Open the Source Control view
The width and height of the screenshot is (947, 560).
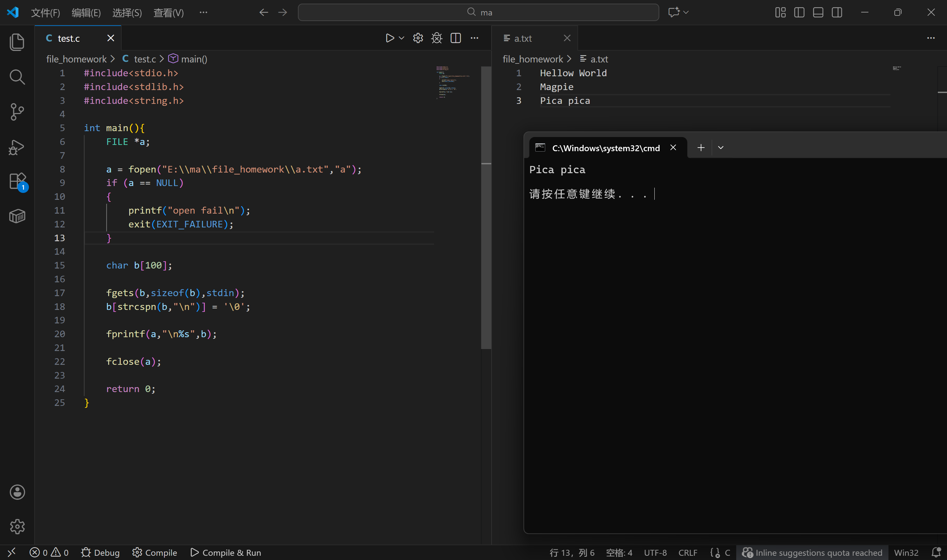coord(17,112)
